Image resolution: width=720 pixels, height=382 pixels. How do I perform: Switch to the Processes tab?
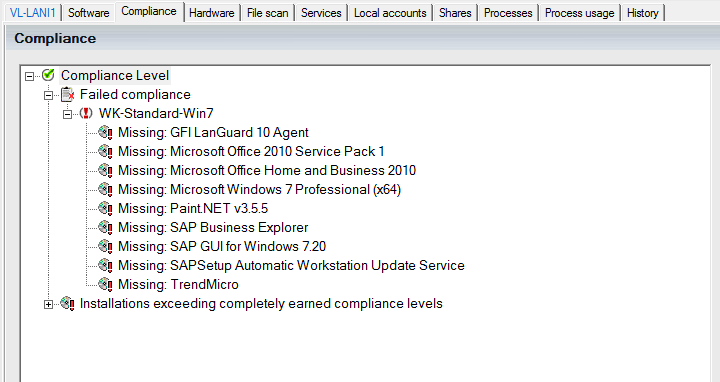click(x=508, y=13)
